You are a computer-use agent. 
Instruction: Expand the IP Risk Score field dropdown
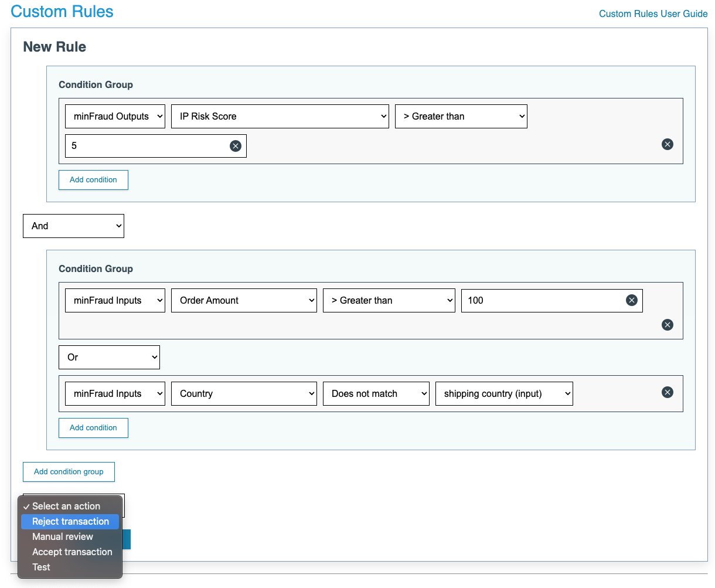click(x=280, y=116)
